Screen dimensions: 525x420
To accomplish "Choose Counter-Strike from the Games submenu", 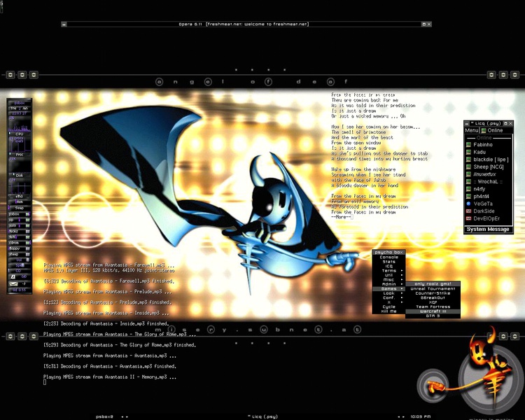I will 433,293.
